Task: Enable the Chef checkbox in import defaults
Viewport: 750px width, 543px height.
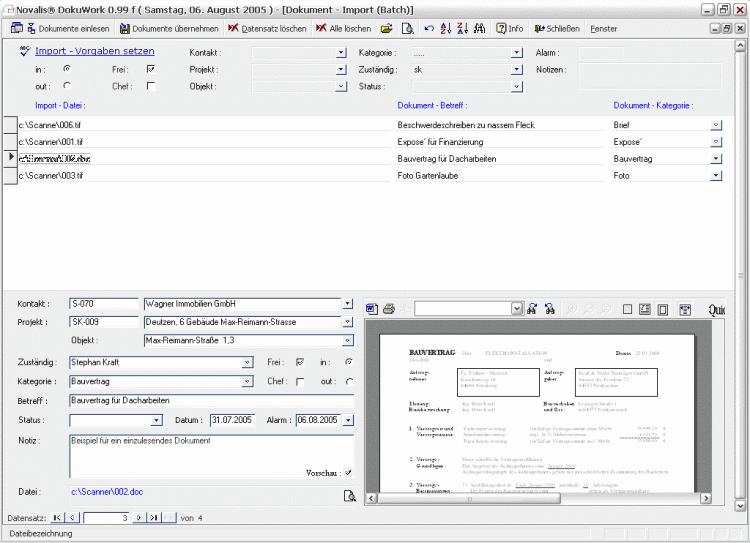Action: click(150, 86)
